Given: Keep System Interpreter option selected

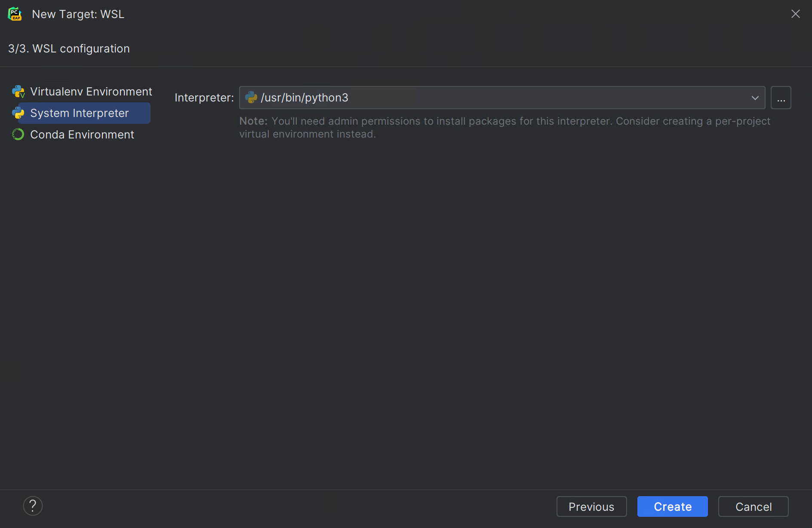Looking at the screenshot, I should point(79,113).
